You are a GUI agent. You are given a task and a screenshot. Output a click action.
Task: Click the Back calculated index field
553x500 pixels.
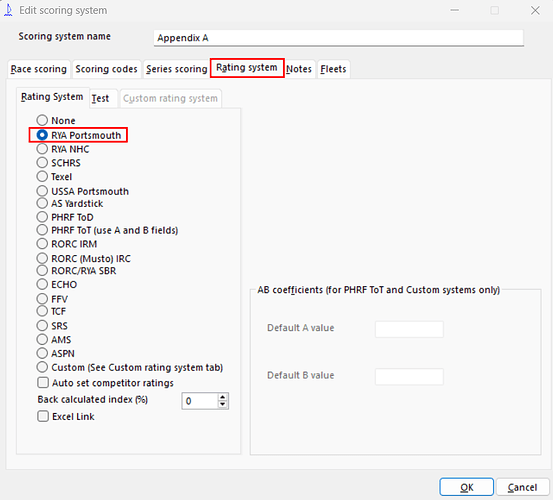pos(200,401)
